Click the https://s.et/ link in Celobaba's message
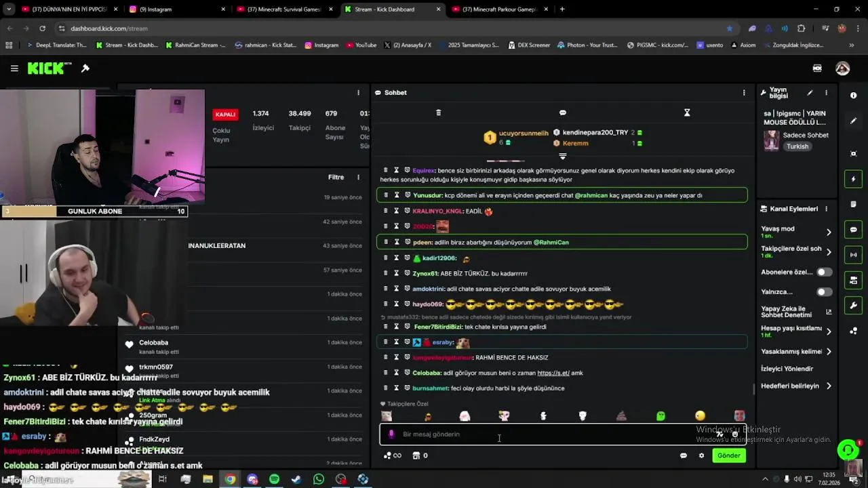Image resolution: width=868 pixels, height=488 pixels. [553, 373]
